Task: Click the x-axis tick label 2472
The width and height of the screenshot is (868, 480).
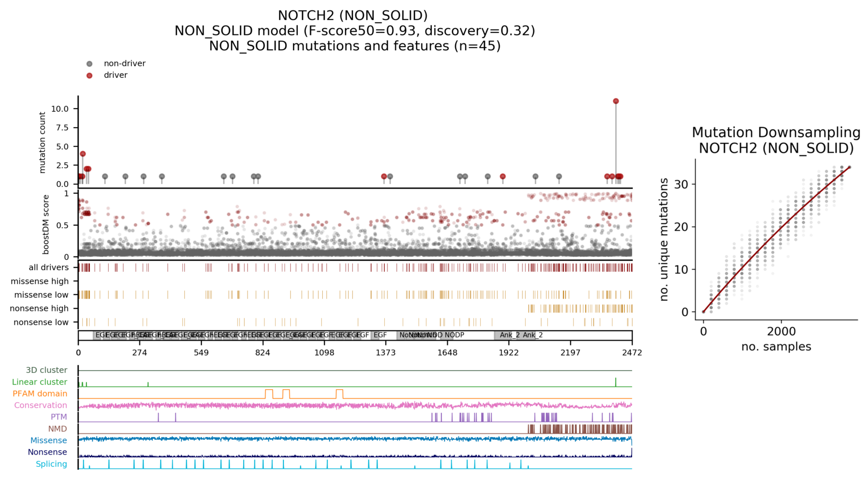Action: point(632,353)
